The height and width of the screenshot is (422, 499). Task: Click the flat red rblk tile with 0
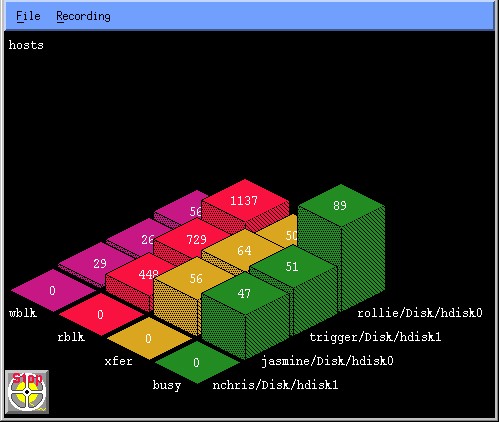coord(101,314)
